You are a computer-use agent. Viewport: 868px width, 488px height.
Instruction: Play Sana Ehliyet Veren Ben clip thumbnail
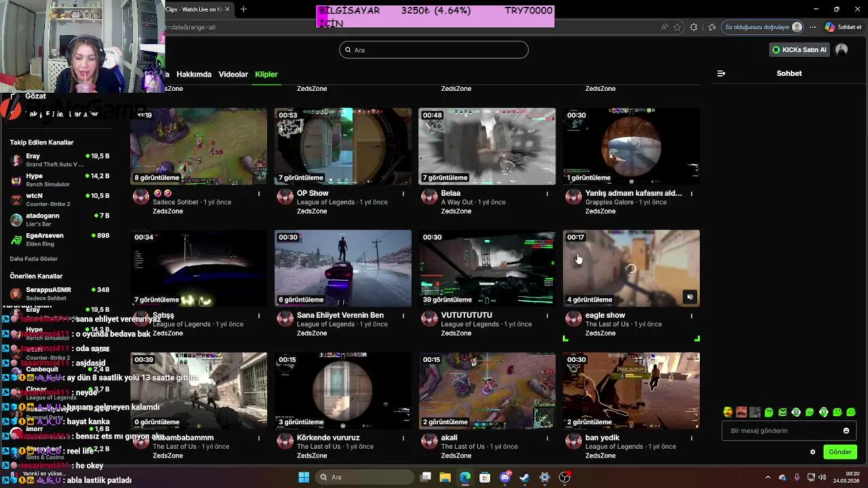point(342,268)
